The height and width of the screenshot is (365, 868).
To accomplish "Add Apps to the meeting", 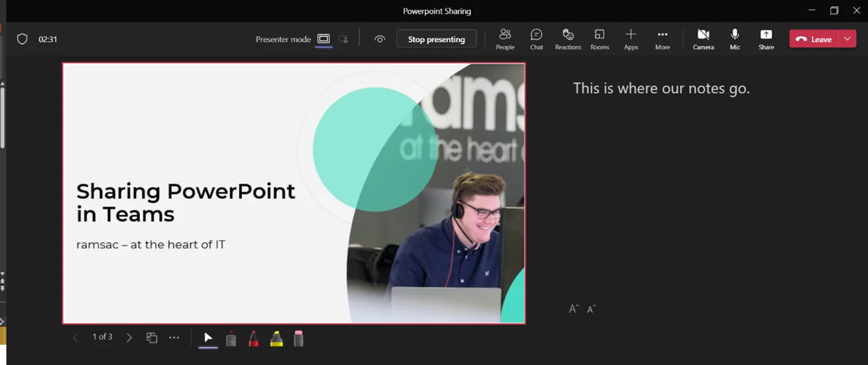I will tap(631, 39).
